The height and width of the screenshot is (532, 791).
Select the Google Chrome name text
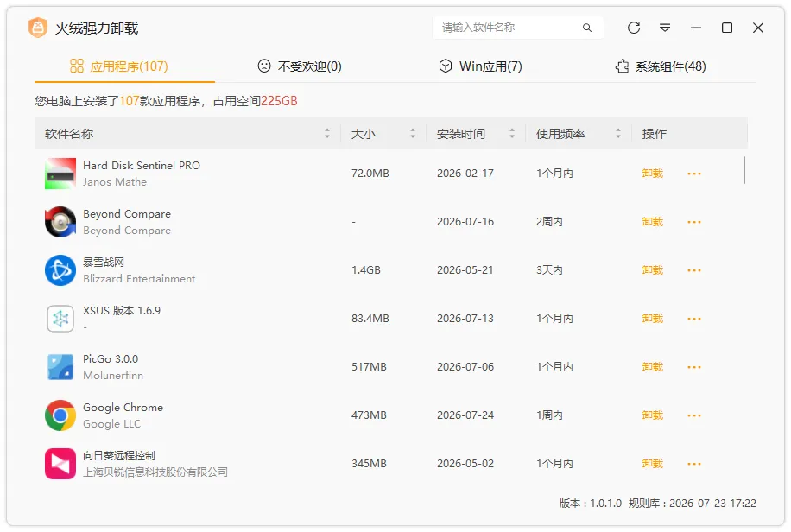tap(123, 408)
